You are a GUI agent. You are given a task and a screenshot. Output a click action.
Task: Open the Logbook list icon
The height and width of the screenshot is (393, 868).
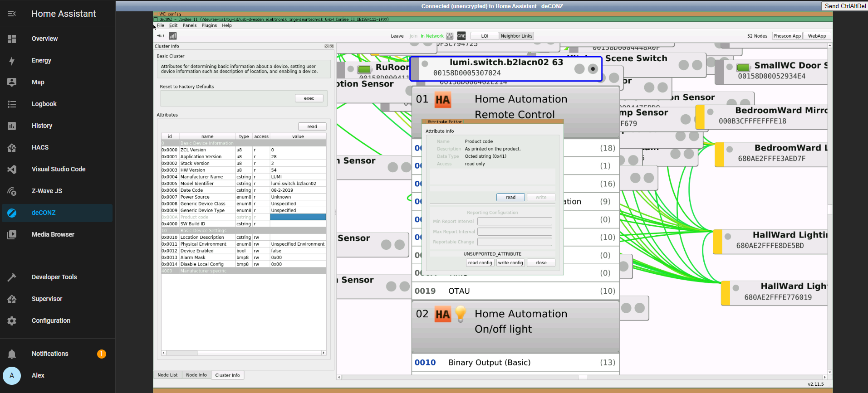tap(12, 104)
